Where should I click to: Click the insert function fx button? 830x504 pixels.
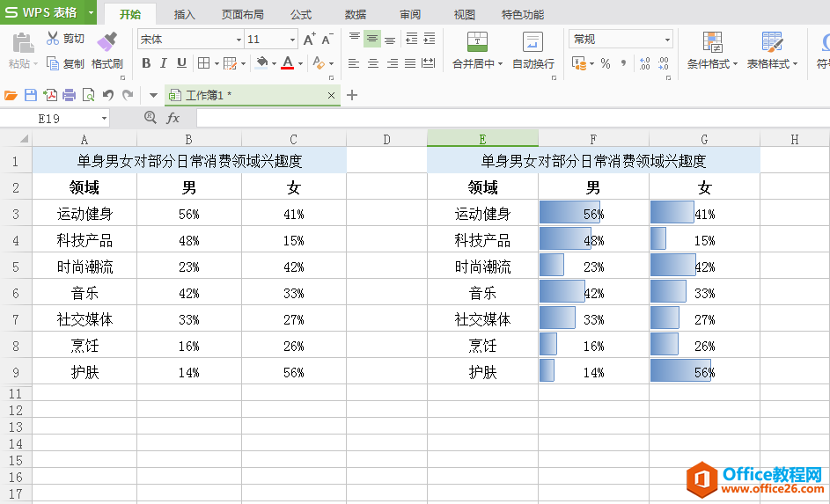pyautogui.click(x=173, y=118)
